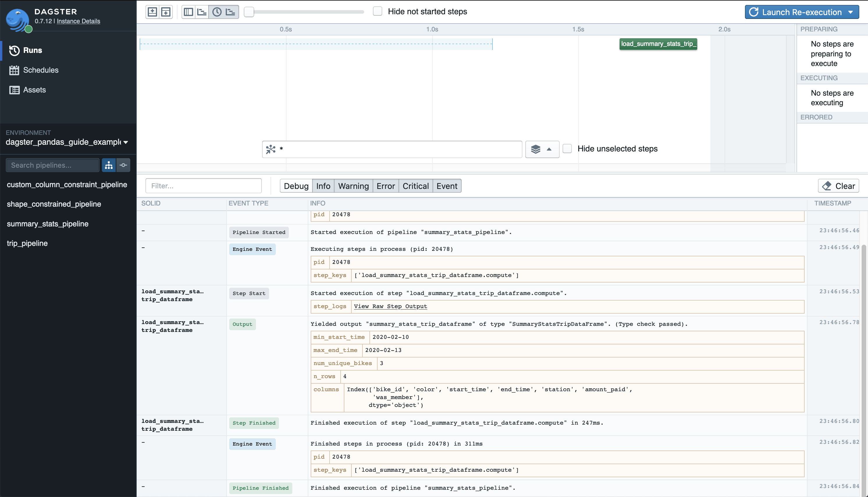Focus the step selector query field
This screenshot has width=868, height=497.
392,149
